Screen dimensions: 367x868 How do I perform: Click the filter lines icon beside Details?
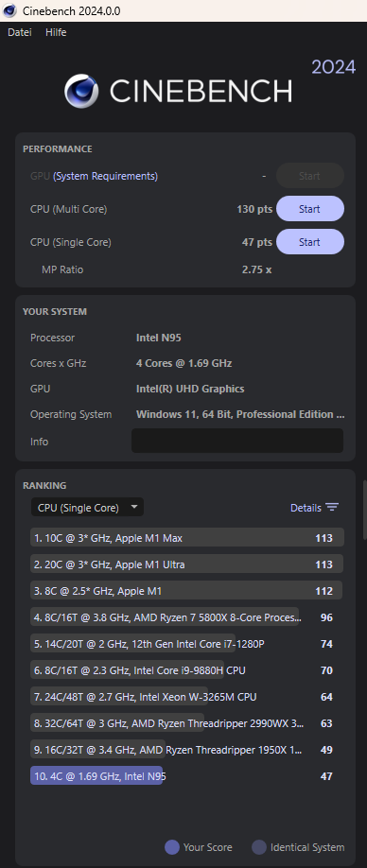(x=332, y=507)
